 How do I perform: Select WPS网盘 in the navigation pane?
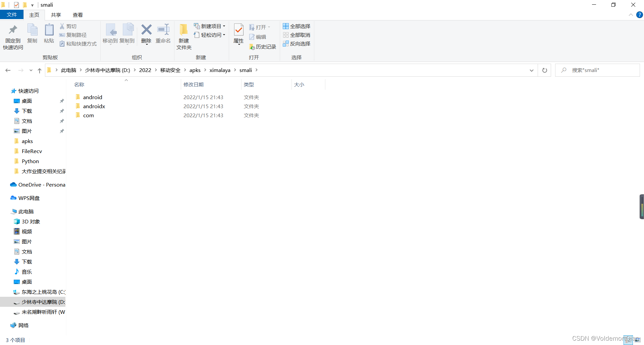pyautogui.click(x=25, y=198)
